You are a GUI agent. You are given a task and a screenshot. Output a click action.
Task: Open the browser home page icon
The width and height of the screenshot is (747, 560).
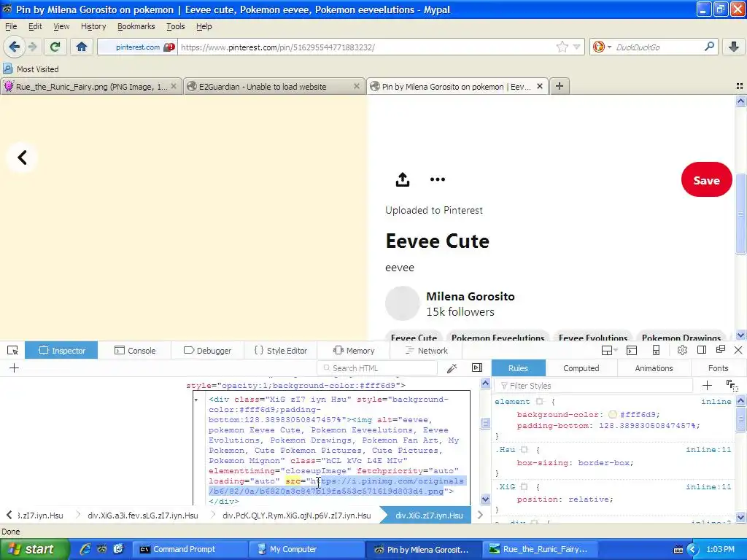(82, 47)
